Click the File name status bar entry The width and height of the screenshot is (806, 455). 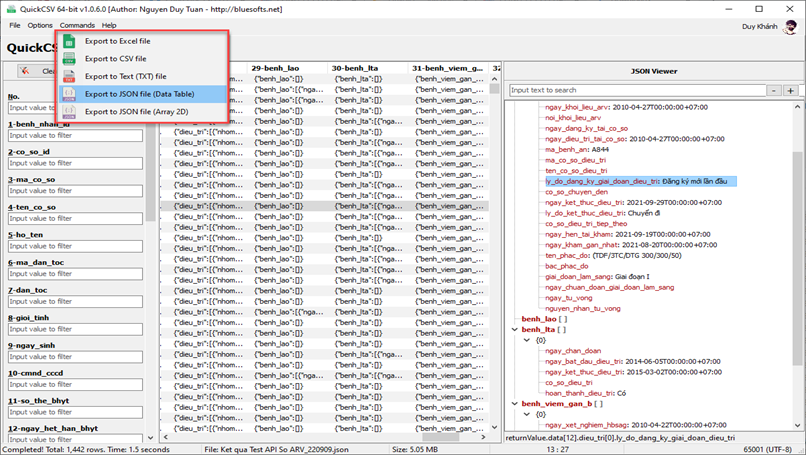pyautogui.click(x=276, y=449)
